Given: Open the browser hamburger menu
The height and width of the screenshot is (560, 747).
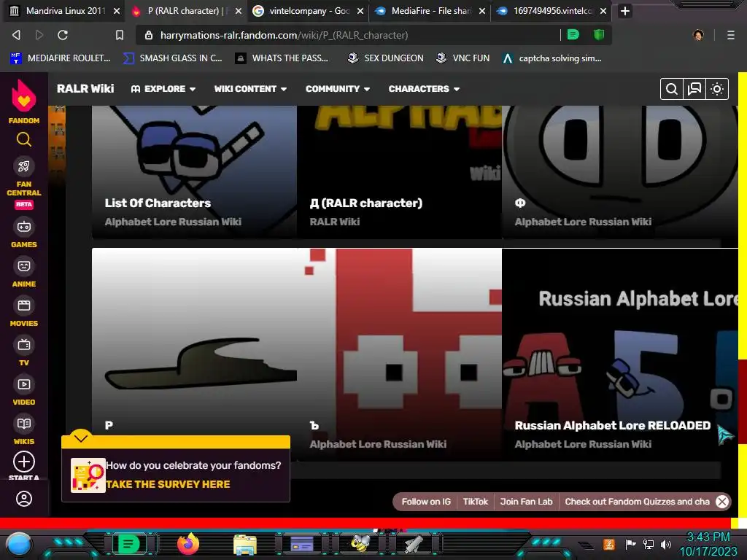Looking at the screenshot, I should tap(730, 35).
